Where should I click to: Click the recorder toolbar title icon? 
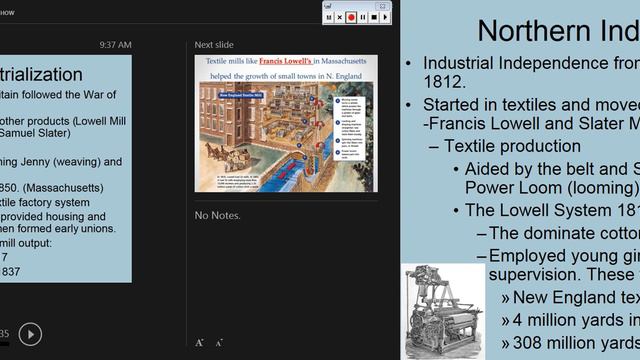[328, 6]
